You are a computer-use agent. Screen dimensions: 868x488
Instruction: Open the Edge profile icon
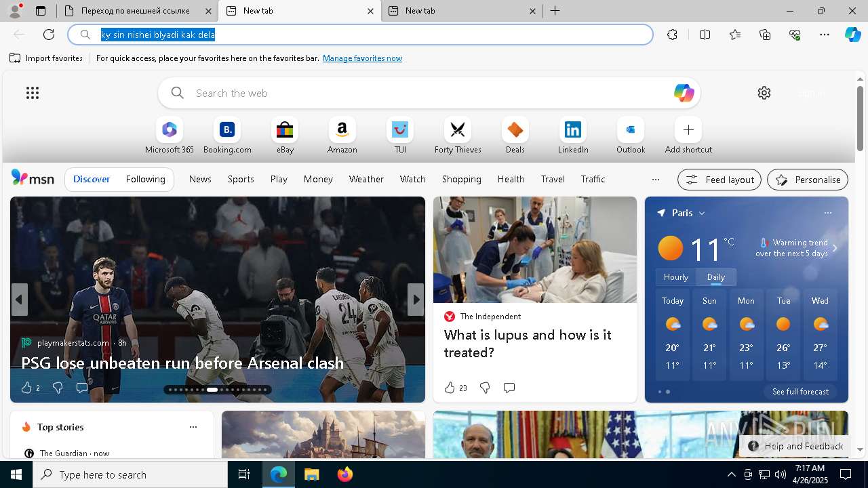coord(15,11)
